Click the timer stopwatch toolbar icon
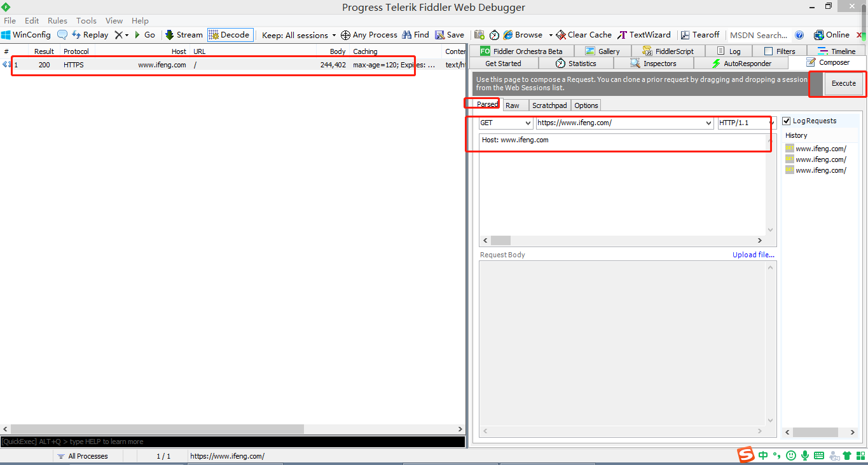Image resolution: width=868 pixels, height=465 pixels. tap(494, 35)
